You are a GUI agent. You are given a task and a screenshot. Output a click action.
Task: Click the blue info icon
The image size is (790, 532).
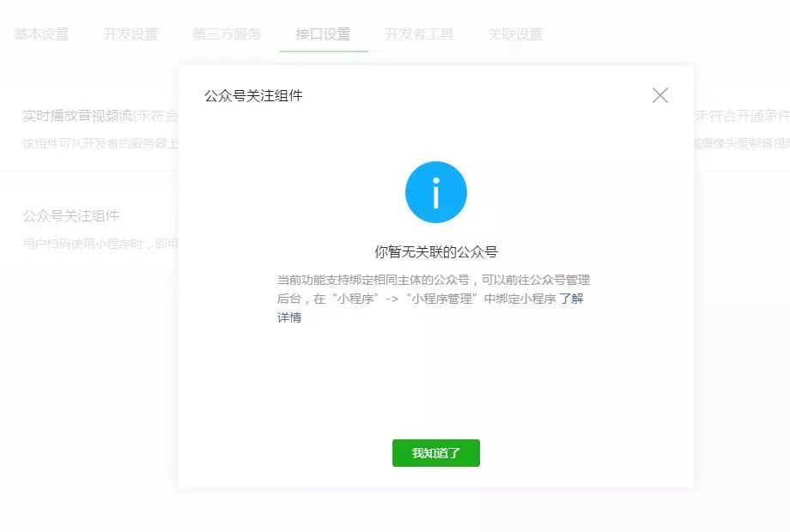436,192
